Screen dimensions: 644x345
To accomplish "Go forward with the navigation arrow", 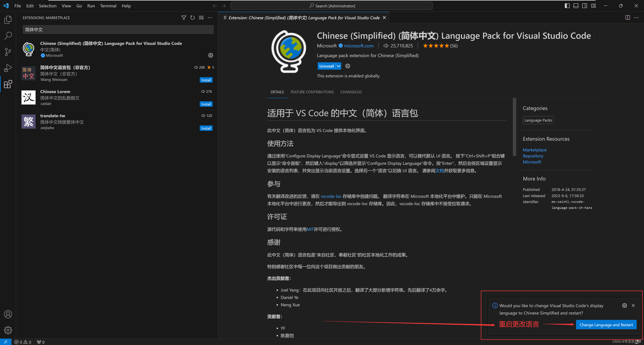I will pos(224,6).
